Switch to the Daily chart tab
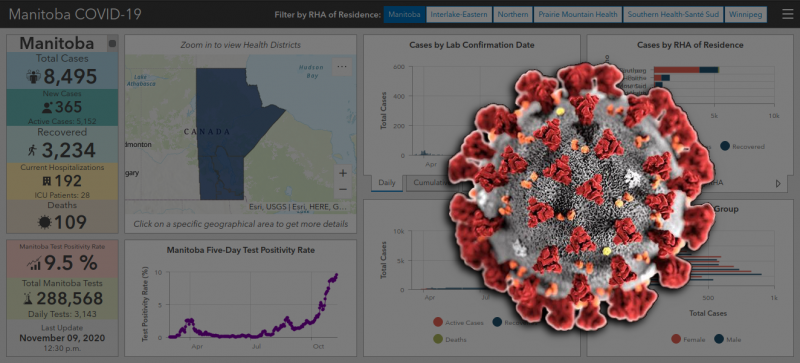Screen dimensions: 800x363 click(387, 183)
